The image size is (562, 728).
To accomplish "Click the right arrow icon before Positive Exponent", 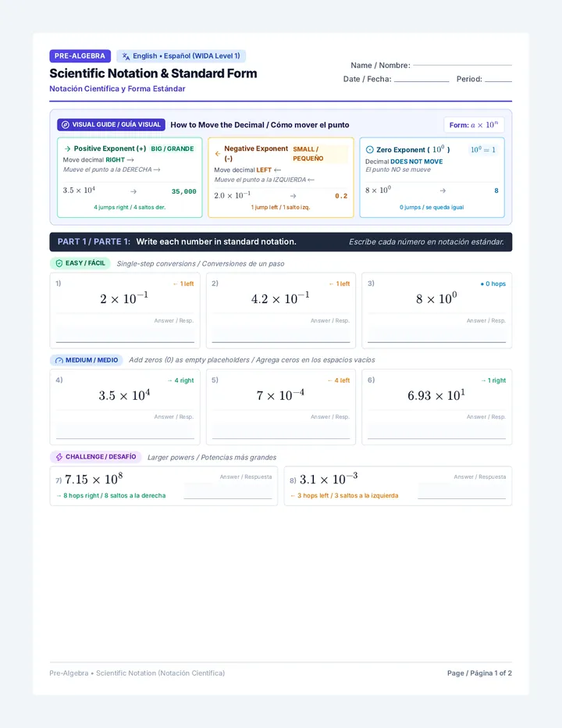I will (67, 148).
